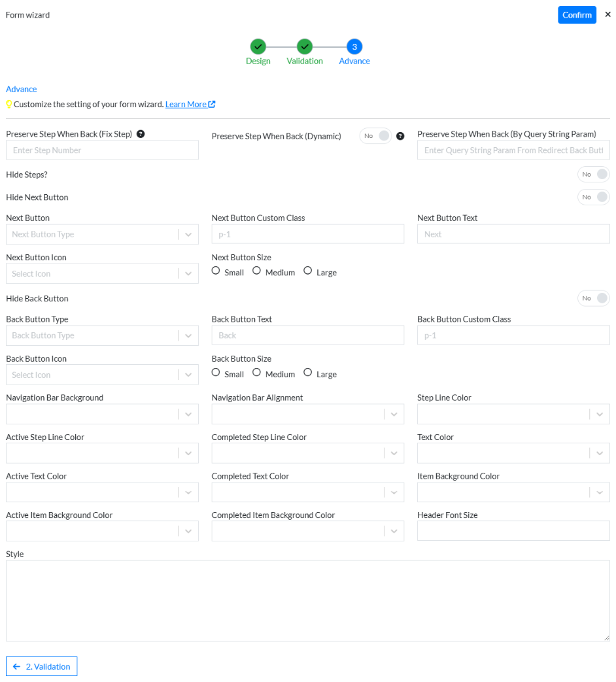Toggle the Hide Steps switch
Viewport: 616px width, 682px height.
(593, 174)
